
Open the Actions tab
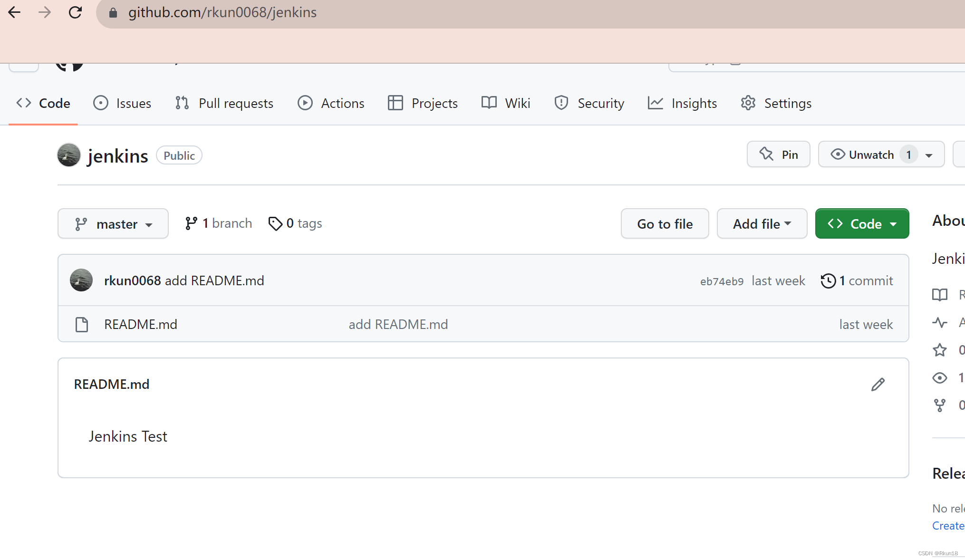tap(331, 103)
